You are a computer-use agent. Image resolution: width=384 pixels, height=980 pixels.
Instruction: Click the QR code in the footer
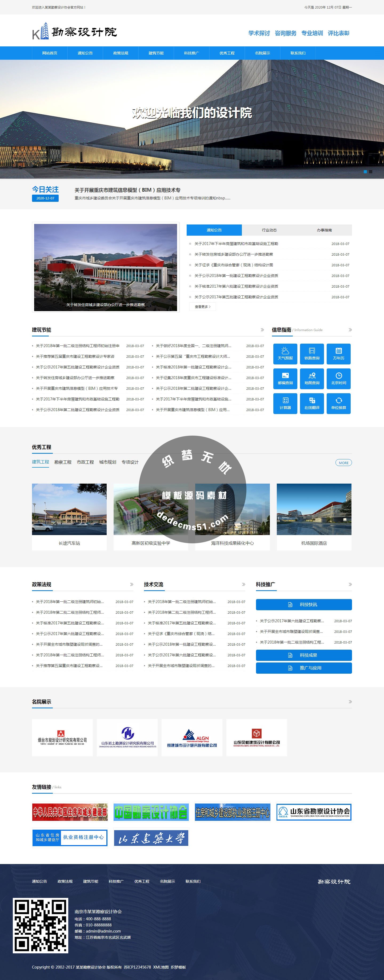(41, 925)
